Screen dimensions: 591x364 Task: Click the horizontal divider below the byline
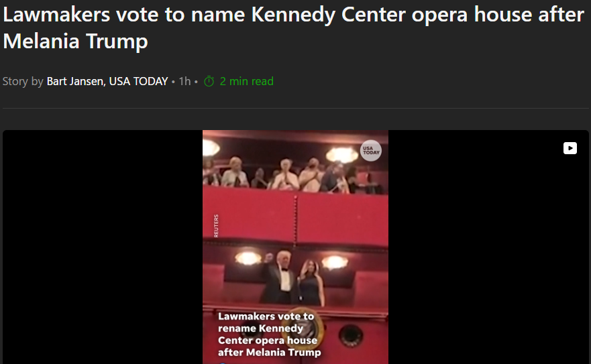click(295, 108)
